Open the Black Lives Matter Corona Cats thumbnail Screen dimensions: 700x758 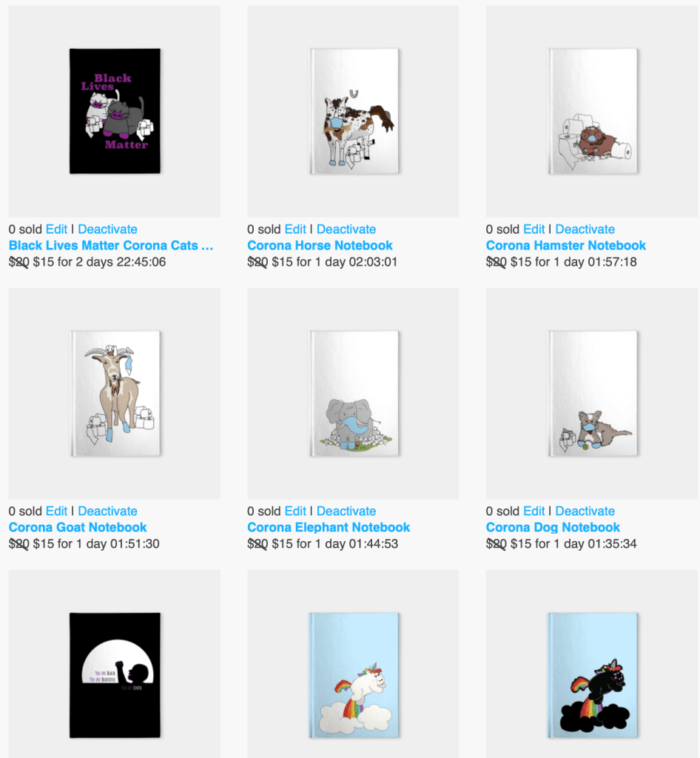(x=115, y=111)
